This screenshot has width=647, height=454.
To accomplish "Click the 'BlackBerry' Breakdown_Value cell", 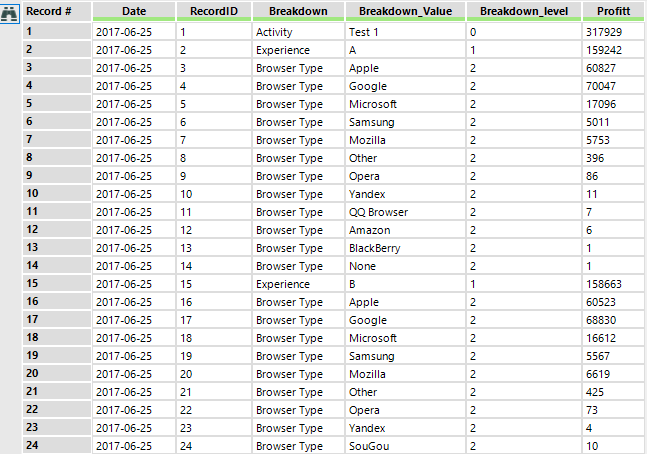I will pos(377,248).
